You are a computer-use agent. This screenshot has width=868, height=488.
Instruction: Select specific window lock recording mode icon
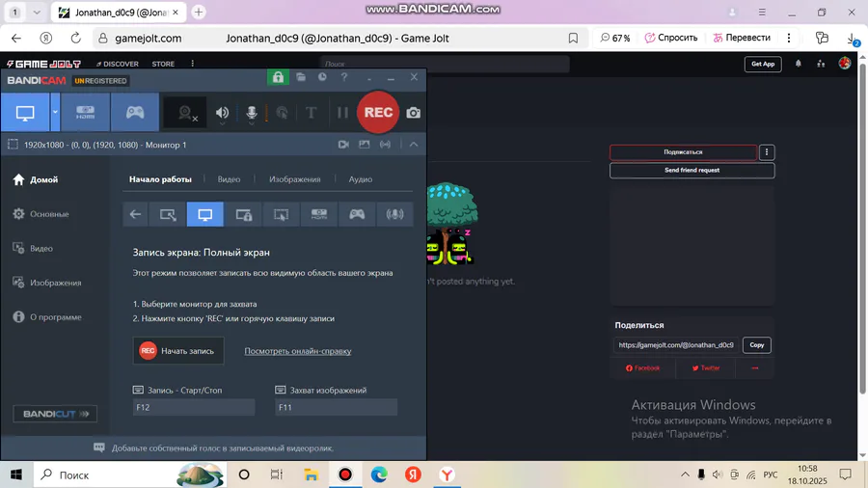point(244,214)
